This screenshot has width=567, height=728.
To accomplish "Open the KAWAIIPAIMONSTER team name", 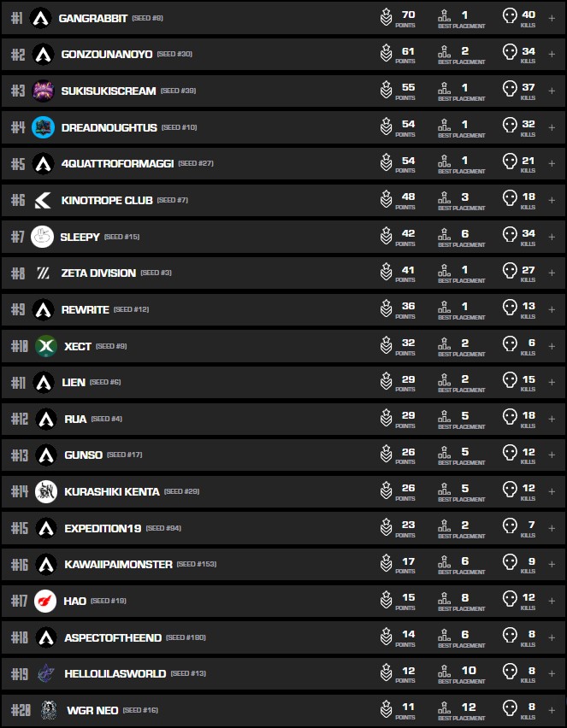I will (118, 565).
